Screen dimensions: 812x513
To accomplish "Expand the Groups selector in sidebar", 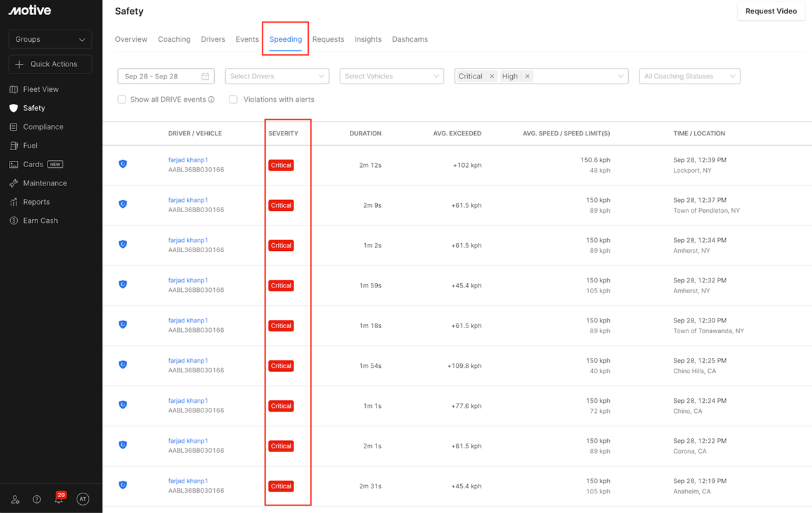I will (x=50, y=39).
